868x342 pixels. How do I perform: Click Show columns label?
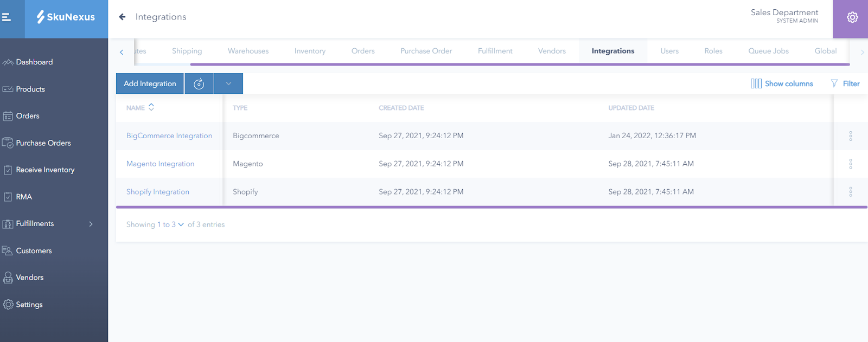point(789,83)
